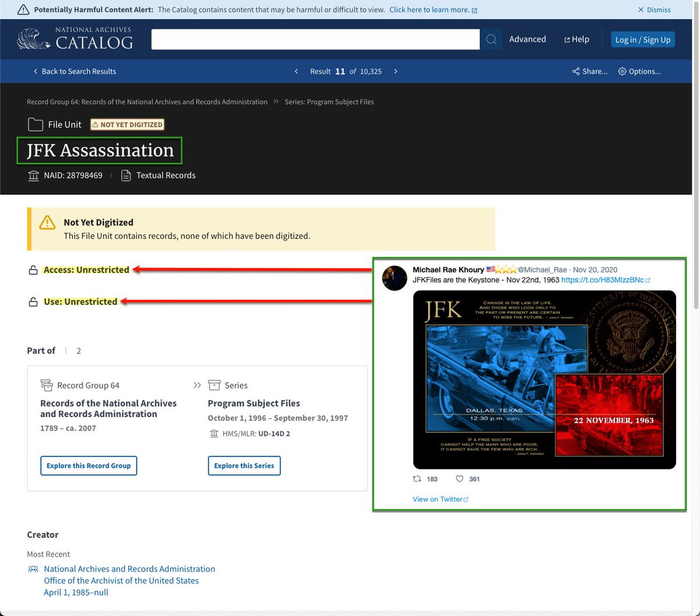This screenshot has width=700, height=616.
Task: Go to the previous result arrow
Action: click(296, 71)
